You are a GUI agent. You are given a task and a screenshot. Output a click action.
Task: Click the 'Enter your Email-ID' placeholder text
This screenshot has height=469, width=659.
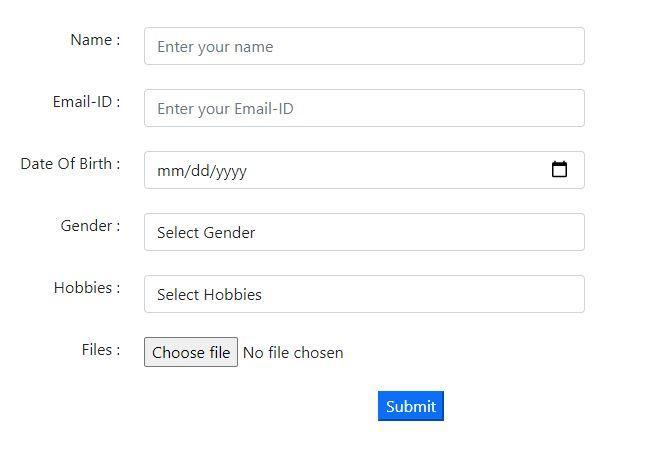click(x=225, y=109)
